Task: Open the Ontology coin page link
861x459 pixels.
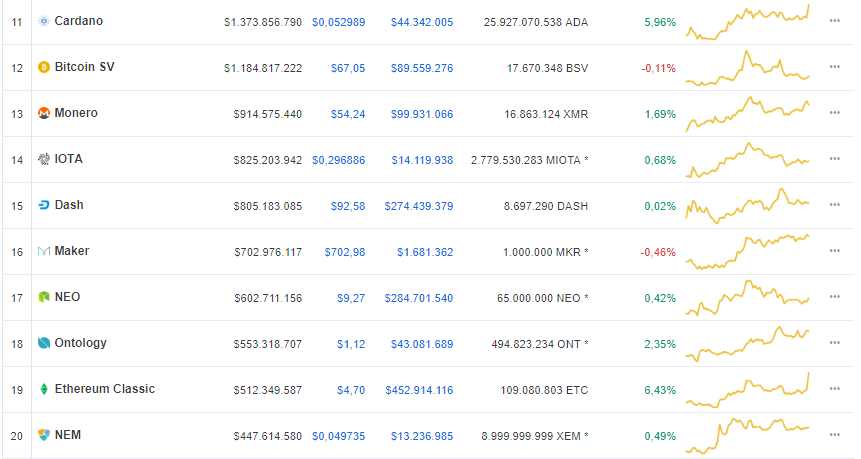Action: tap(81, 343)
